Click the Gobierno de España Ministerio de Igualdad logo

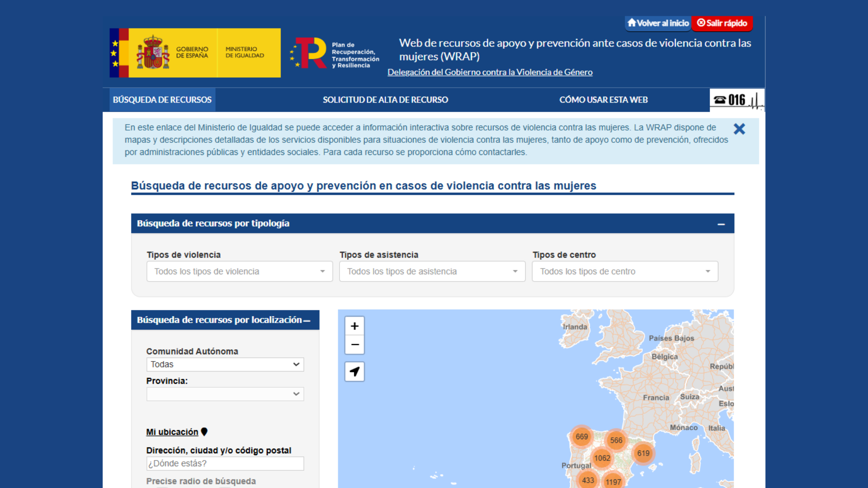pyautogui.click(x=195, y=53)
